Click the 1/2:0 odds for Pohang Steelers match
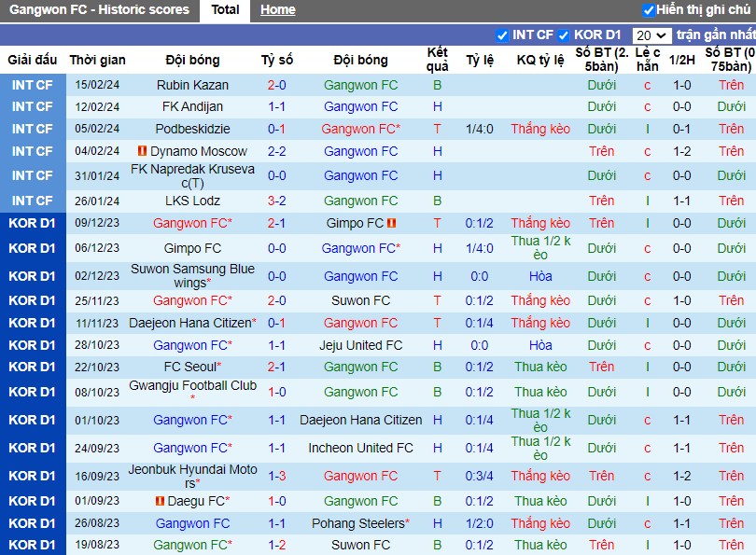The height and width of the screenshot is (555, 756). tap(479, 523)
